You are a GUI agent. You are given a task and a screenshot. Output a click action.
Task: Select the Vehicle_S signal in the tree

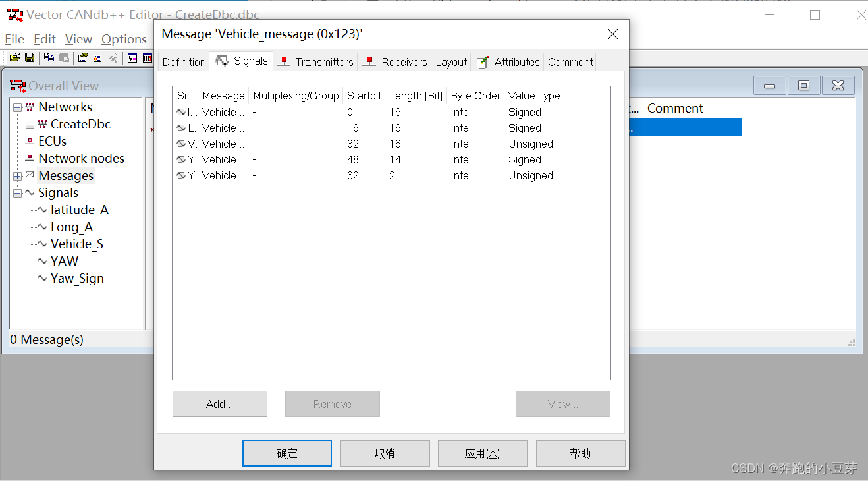pos(76,244)
